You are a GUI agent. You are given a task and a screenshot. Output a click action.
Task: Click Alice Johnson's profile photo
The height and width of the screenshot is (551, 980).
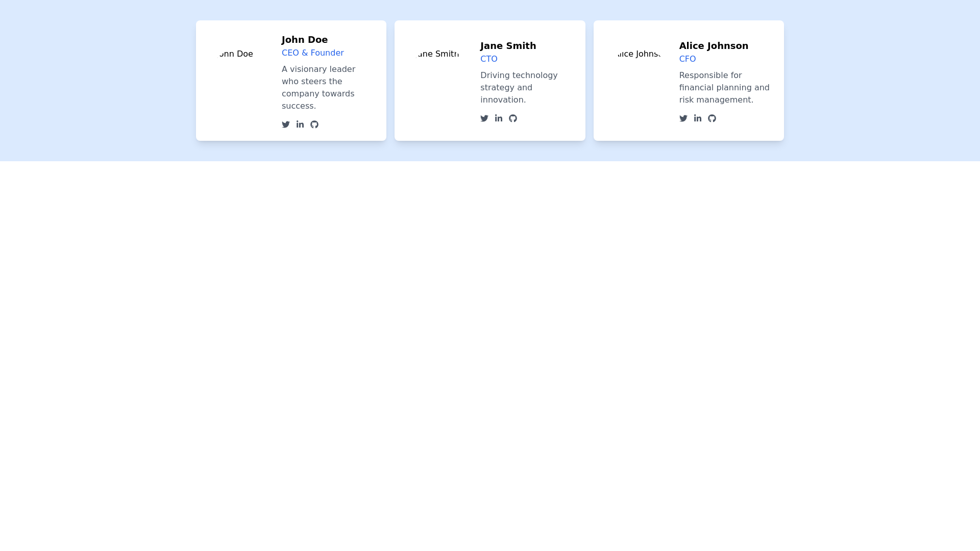click(x=638, y=54)
